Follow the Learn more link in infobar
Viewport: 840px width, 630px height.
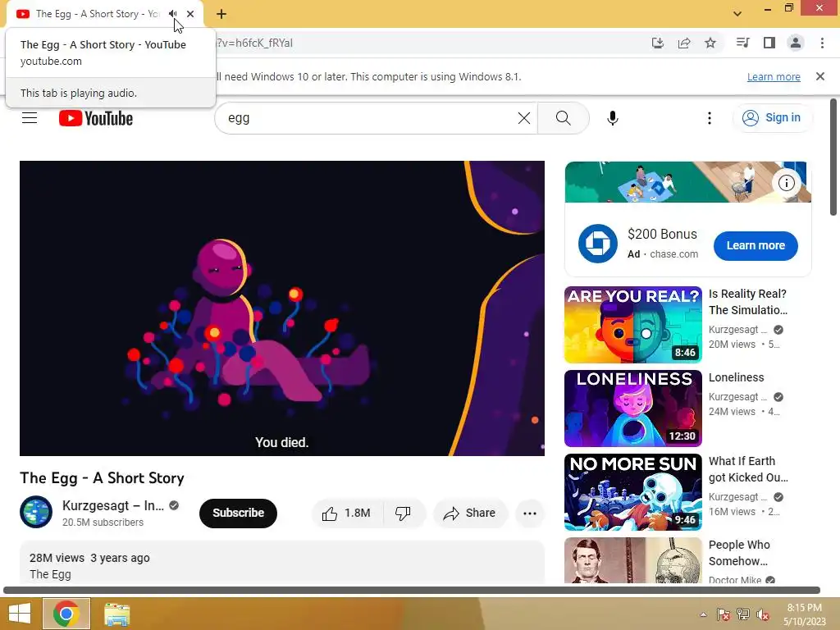pyautogui.click(x=774, y=76)
